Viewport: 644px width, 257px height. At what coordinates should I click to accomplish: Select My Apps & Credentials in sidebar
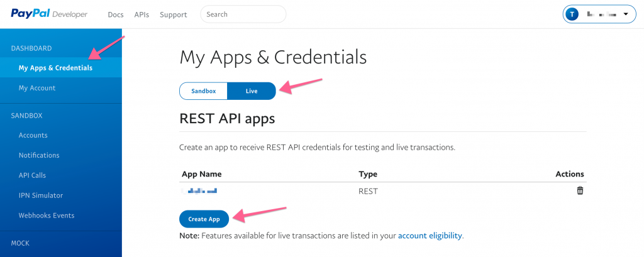click(x=55, y=68)
